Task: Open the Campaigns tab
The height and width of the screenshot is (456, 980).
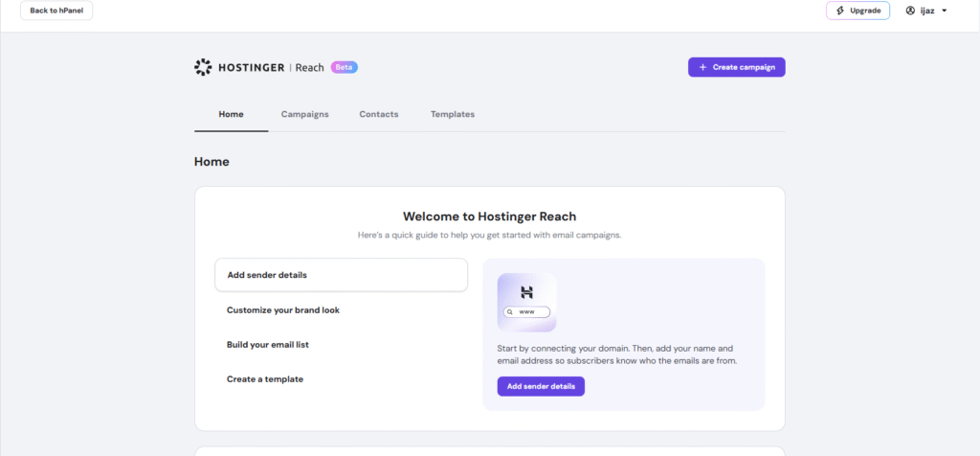Action: pyautogui.click(x=305, y=114)
